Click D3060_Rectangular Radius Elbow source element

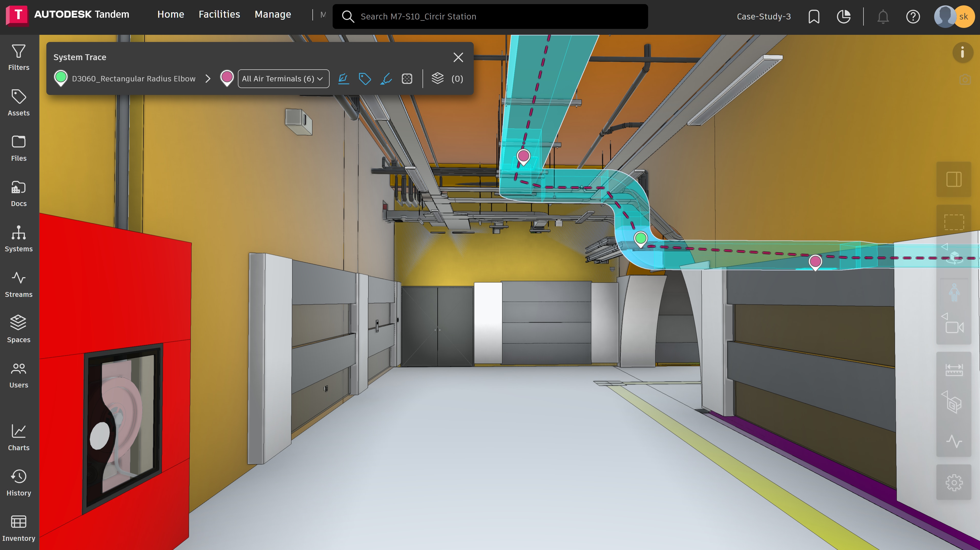[x=133, y=79]
